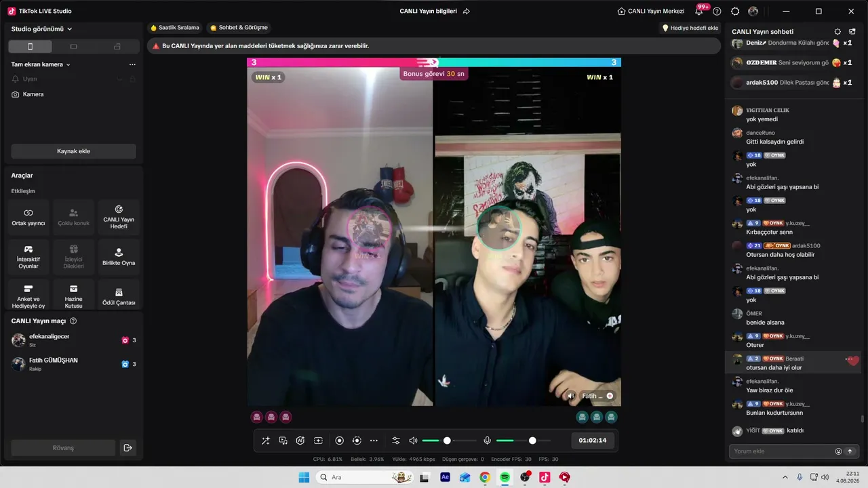
Task: Open Spotify from the taskbar
Action: click(505, 477)
